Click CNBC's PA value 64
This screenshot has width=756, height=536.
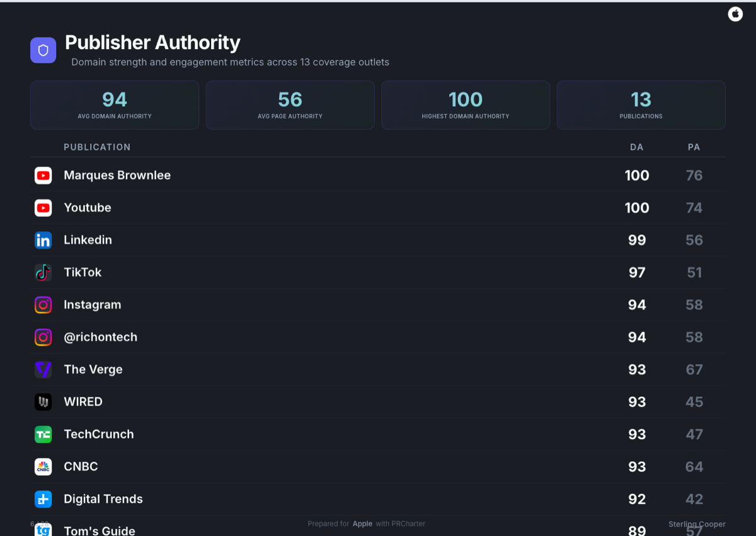pos(694,467)
